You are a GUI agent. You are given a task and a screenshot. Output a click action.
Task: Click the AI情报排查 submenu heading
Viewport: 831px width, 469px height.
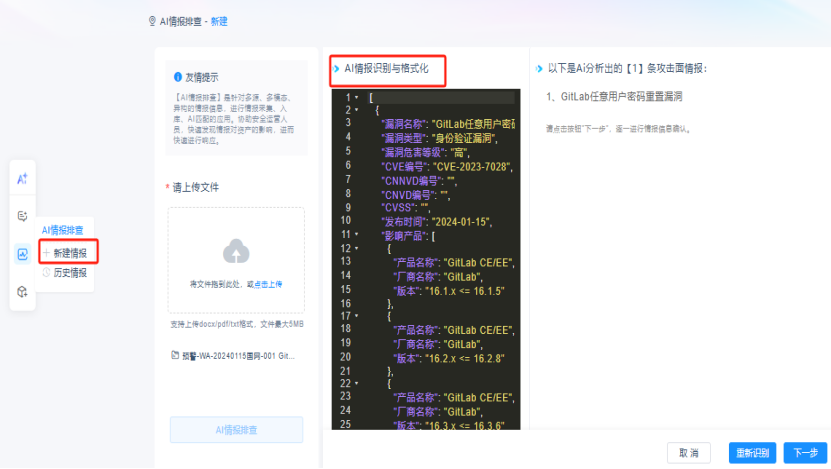pos(63,230)
